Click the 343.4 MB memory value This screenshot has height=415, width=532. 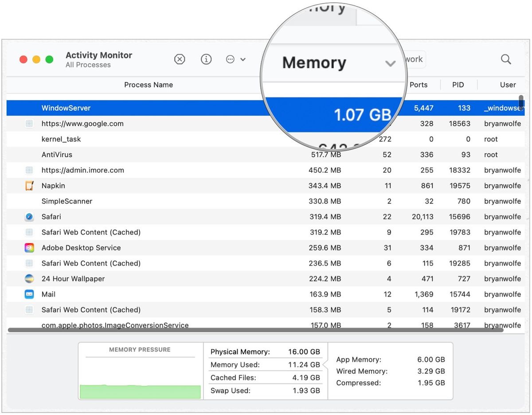click(x=325, y=186)
